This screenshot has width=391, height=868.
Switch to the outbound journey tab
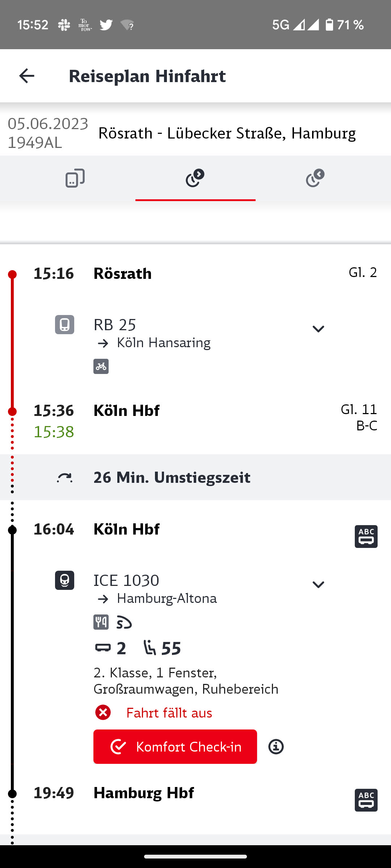tap(195, 178)
